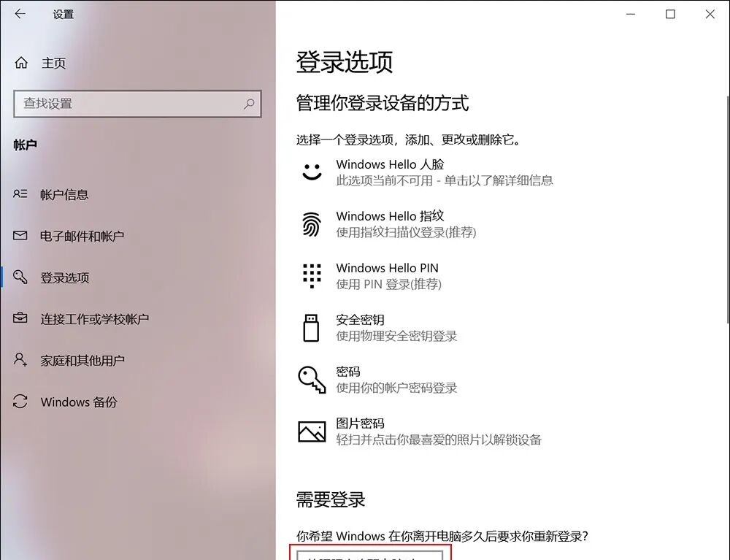Click the back arrow in Settings

click(20, 14)
